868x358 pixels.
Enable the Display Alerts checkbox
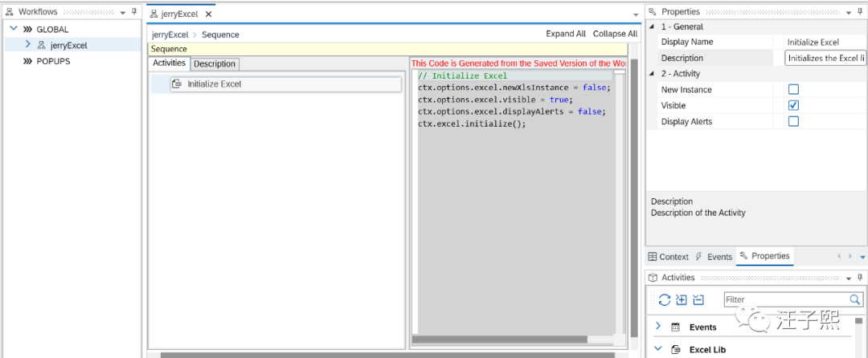(x=793, y=121)
